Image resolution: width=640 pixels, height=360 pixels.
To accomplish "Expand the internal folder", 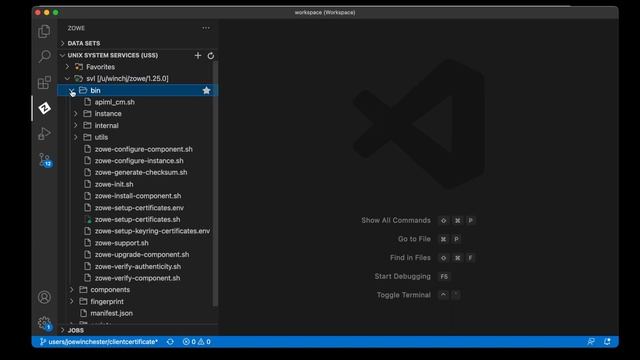I will (76, 125).
